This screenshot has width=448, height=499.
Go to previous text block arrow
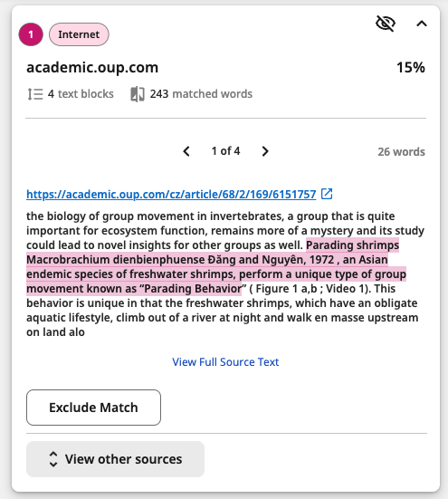[186, 151]
